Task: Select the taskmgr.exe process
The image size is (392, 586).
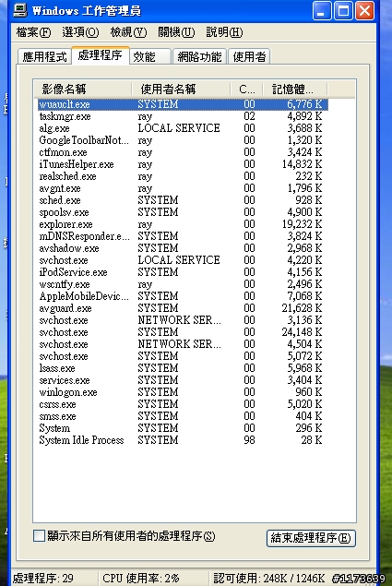Action: [x=183, y=116]
